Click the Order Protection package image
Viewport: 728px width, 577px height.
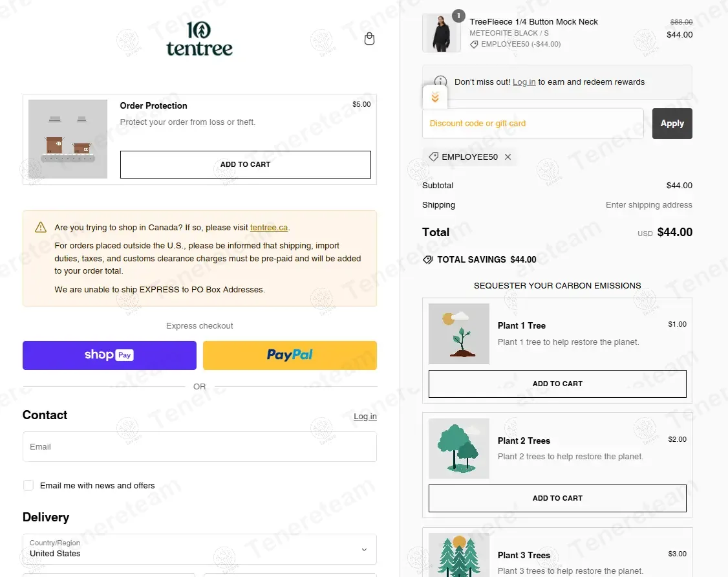pos(68,139)
